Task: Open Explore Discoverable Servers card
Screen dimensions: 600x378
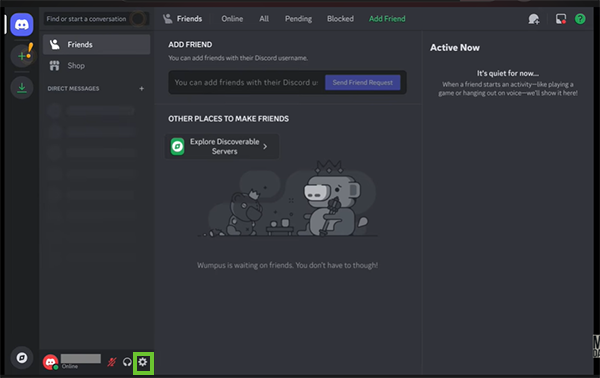Action: click(222, 146)
